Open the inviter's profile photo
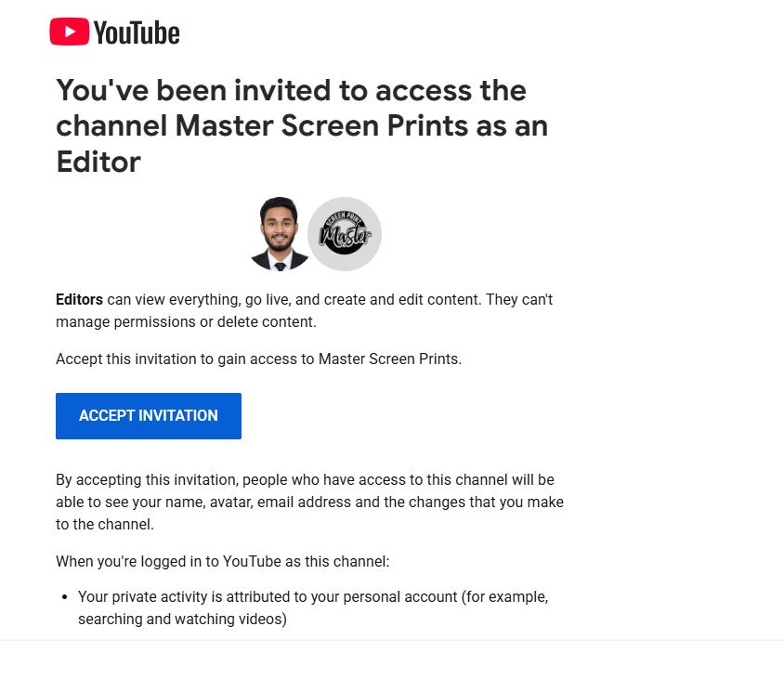This screenshot has width=784, height=679. (280, 234)
